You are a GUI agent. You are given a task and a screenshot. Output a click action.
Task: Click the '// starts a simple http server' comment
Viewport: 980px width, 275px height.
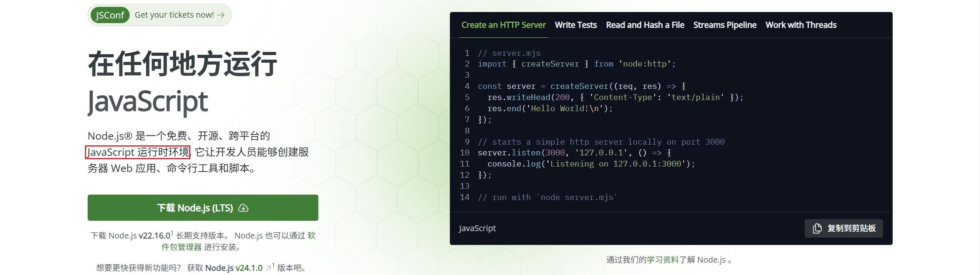coord(601,142)
